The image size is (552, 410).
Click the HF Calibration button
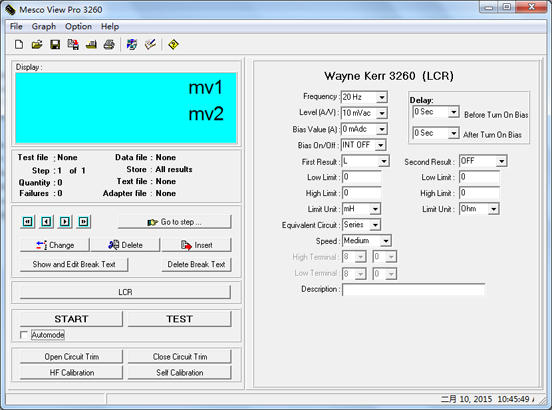coord(71,372)
